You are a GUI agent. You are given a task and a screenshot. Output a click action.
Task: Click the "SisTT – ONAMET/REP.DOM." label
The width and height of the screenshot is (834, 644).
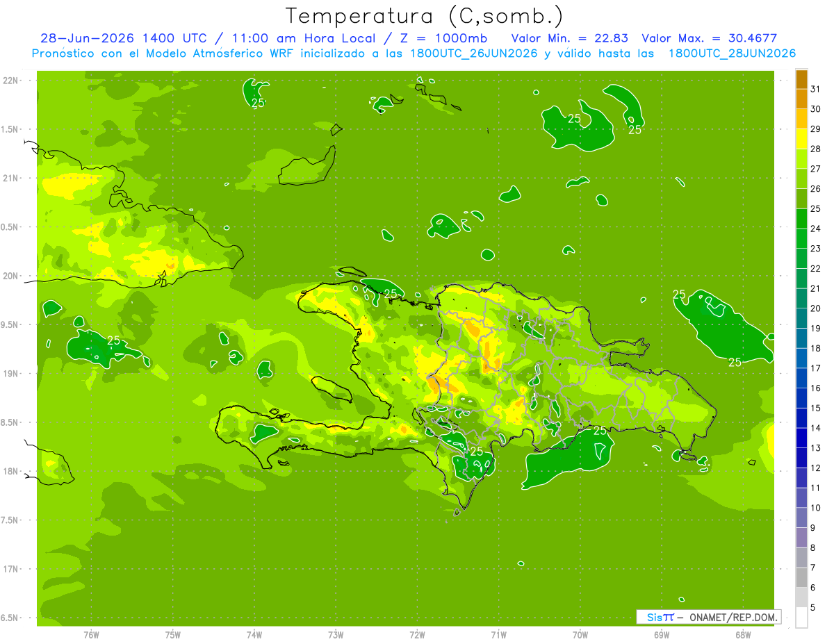pos(708,617)
